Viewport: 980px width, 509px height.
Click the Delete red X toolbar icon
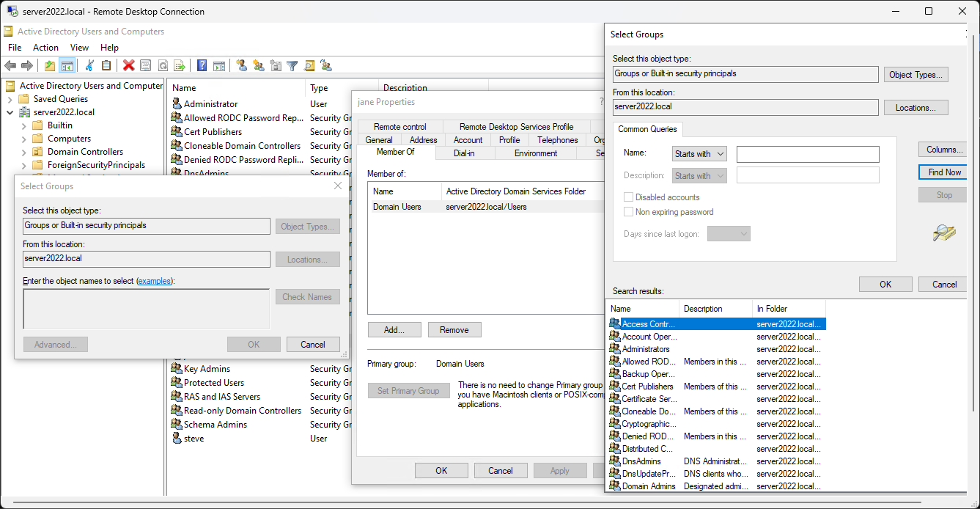[129, 65]
